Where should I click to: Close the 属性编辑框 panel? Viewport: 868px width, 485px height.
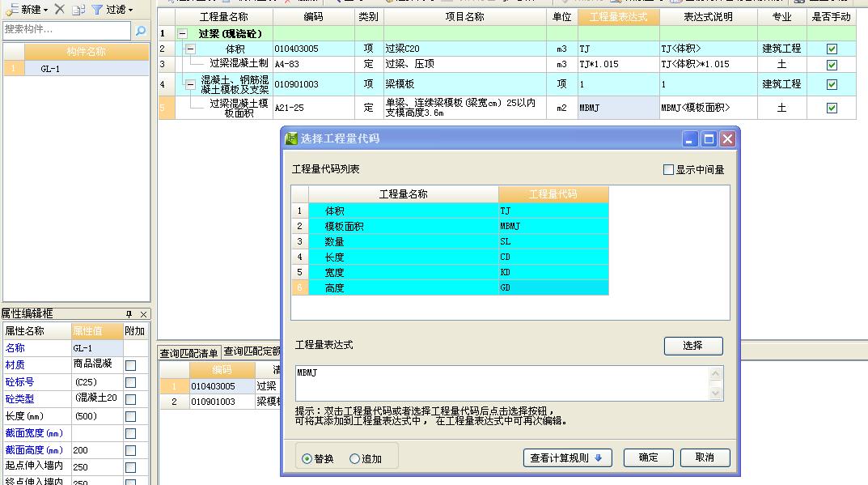[x=143, y=314]
